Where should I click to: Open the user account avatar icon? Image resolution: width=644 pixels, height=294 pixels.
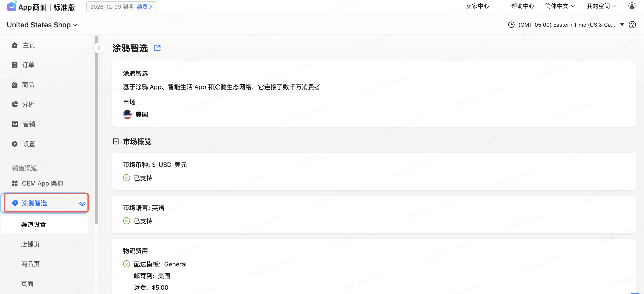coord(631,6)
